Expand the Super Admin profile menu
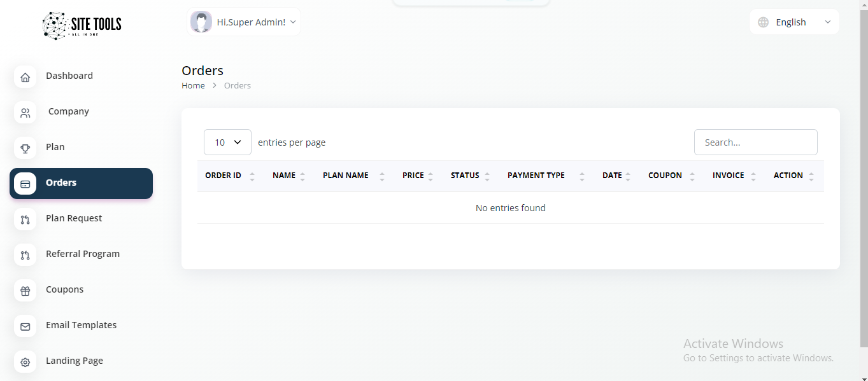 point(244,22)
